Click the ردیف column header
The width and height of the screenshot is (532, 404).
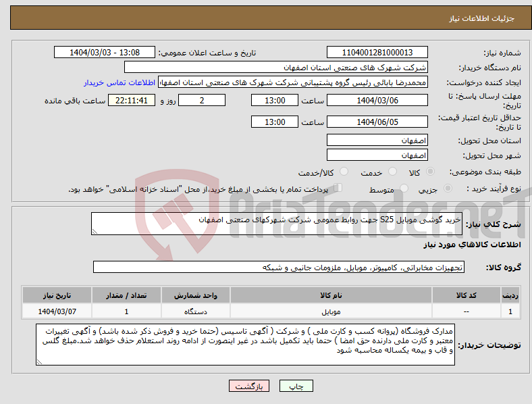coord(510,295)
